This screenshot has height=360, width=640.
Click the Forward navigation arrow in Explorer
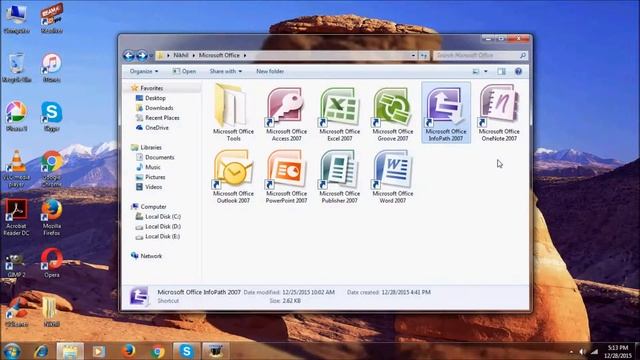click(x=142, y=56)
